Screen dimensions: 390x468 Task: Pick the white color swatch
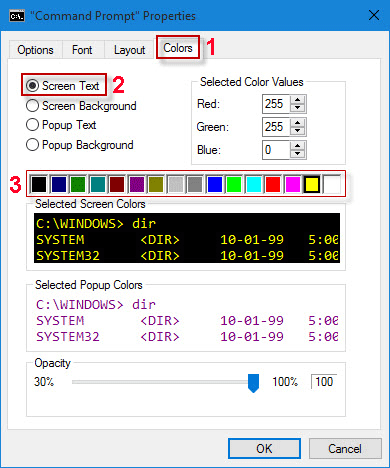[332, 184]
